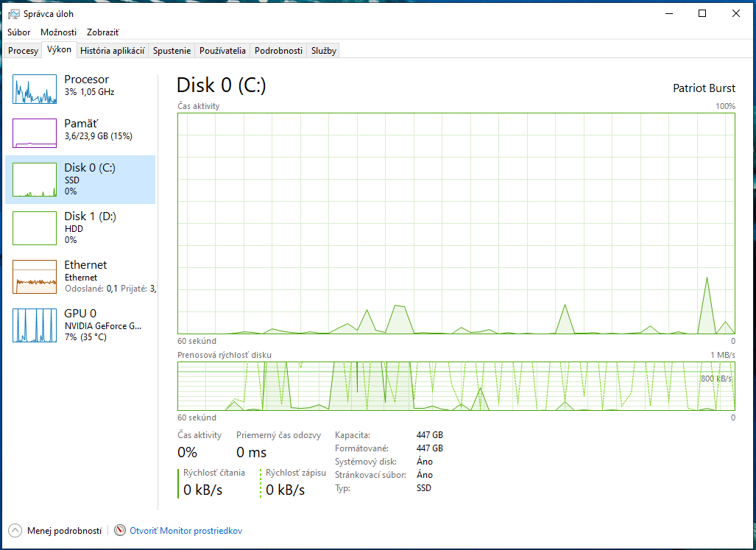Click the Menej podrobností button text
Screen dimensions: 756x550
coord(64,531)
